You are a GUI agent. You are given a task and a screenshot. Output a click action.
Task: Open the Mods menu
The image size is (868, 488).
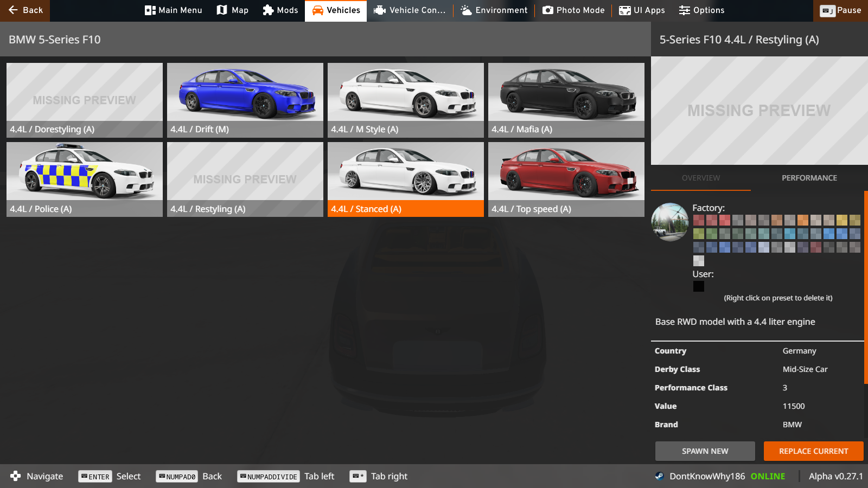click(x=280, y=10)
